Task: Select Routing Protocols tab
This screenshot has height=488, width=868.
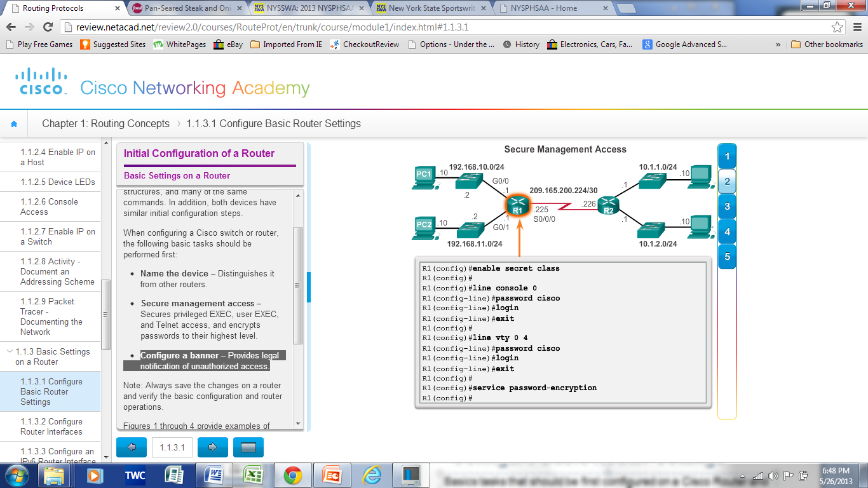Action: [64, 8]
